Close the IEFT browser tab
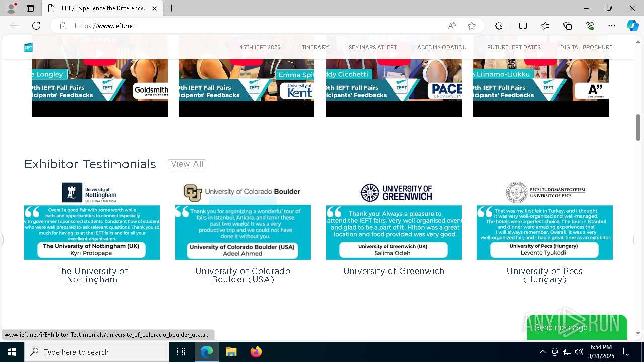This screenshot has width=644, height=362. click(x=154, y=8)
